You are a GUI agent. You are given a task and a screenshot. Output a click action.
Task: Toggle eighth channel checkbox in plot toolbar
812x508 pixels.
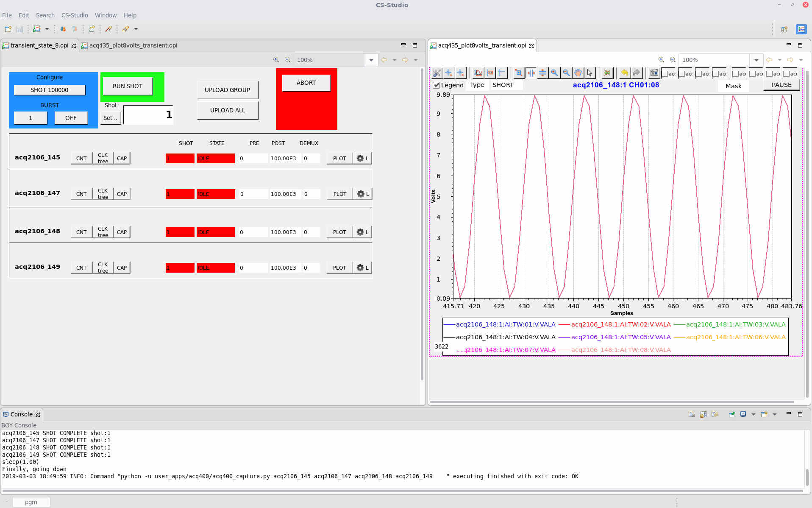(787, 74)
